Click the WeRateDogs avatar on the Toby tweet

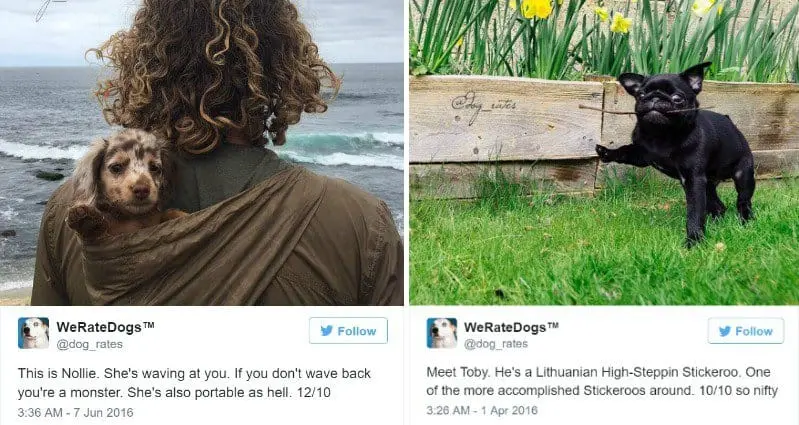click(442, 333)
